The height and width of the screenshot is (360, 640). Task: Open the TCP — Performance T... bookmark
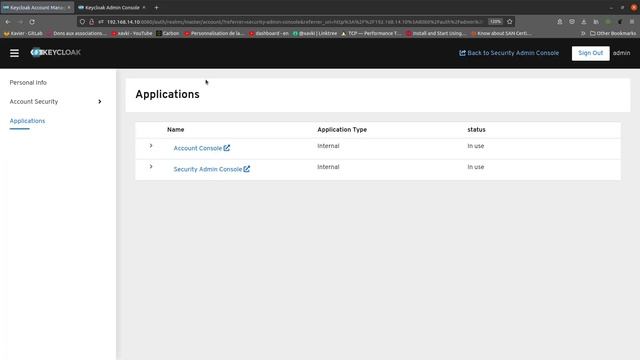371,33
